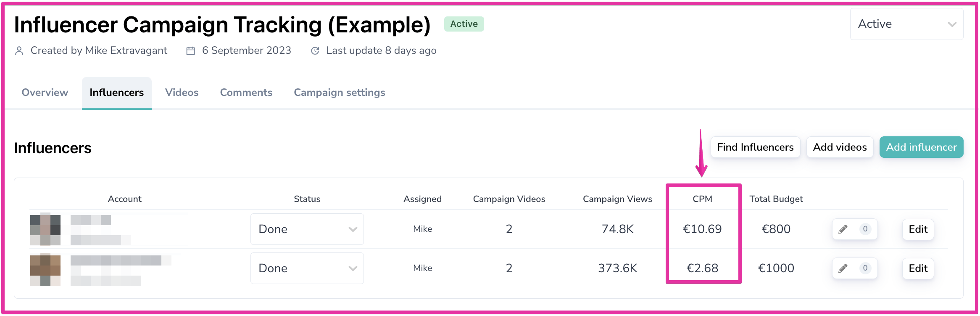This screenshot has width=980, height=316.
Task: Click the last update refresh icon
Action: point(315,51)
